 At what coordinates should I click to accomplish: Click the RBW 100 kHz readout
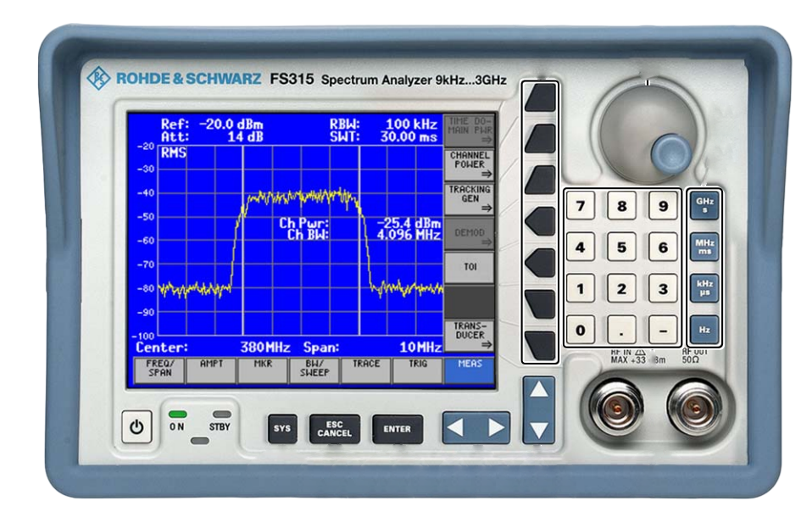point(383,125)
